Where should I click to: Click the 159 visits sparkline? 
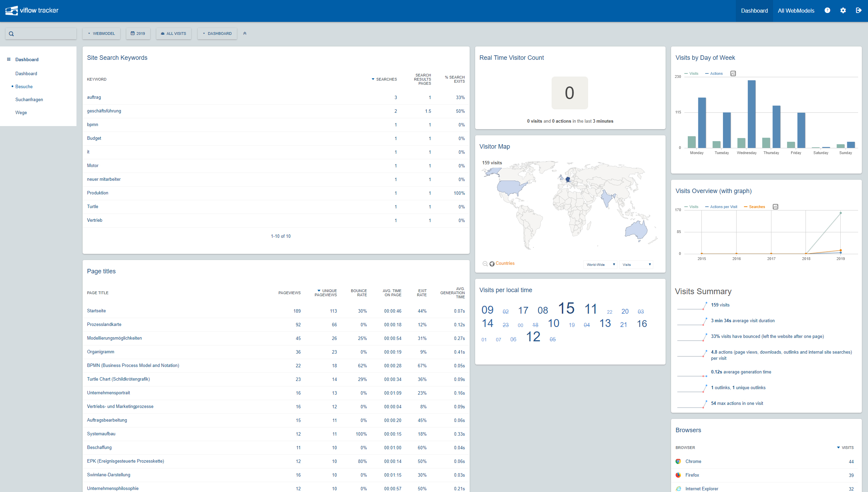(692, 306)
